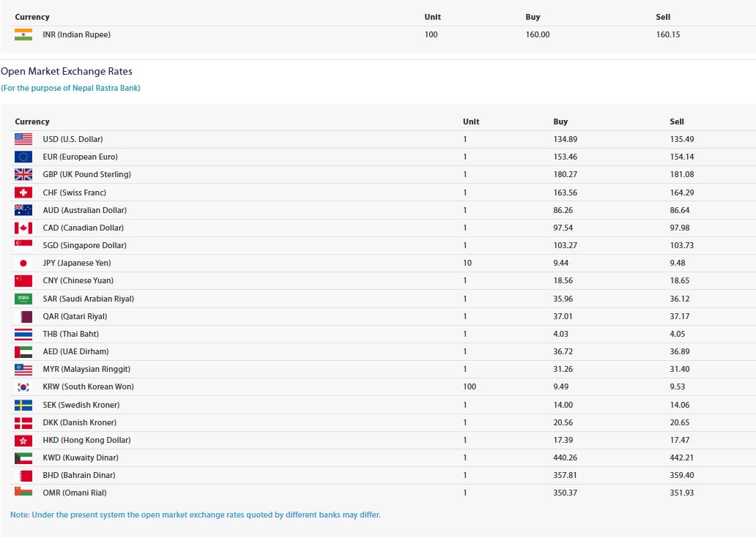756x538 pixels.
Task: Click the UK flag icon
Action: pyautogui.click(x=23, y=174)
